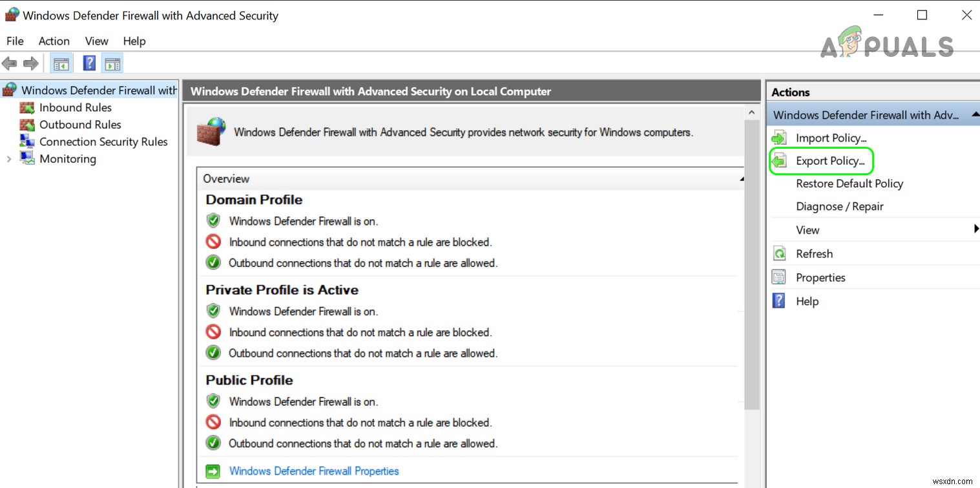Open Windows Defender Firewall Properties link
The image size is (980, 488).
point(314,471)
